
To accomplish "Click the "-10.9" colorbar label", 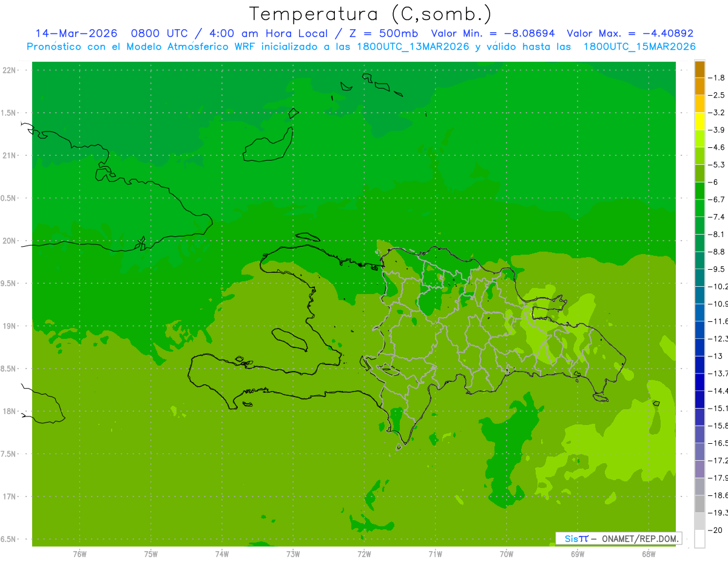I will pos(718,304).
